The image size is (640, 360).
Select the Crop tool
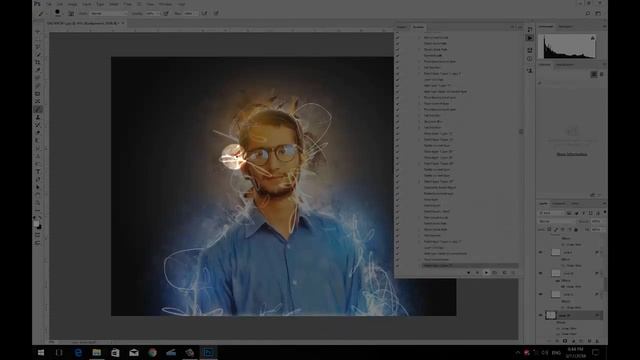tap(38, 62)
